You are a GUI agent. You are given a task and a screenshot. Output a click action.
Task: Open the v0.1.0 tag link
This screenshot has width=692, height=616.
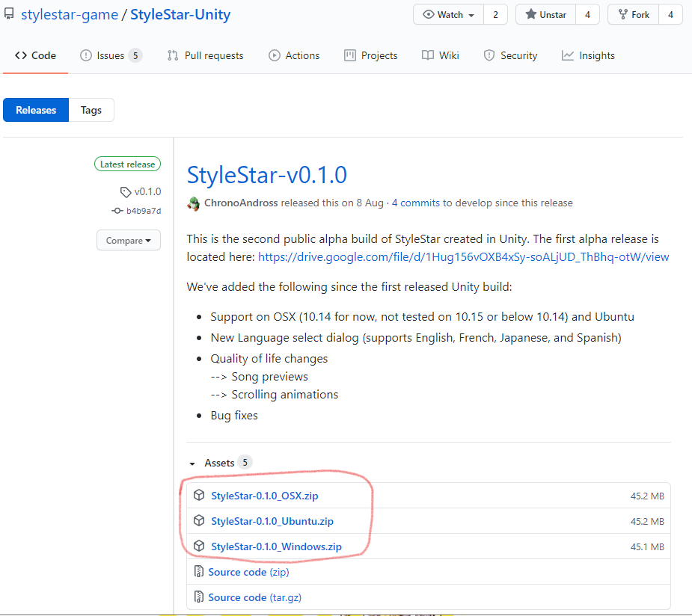[x=147, y=192]
